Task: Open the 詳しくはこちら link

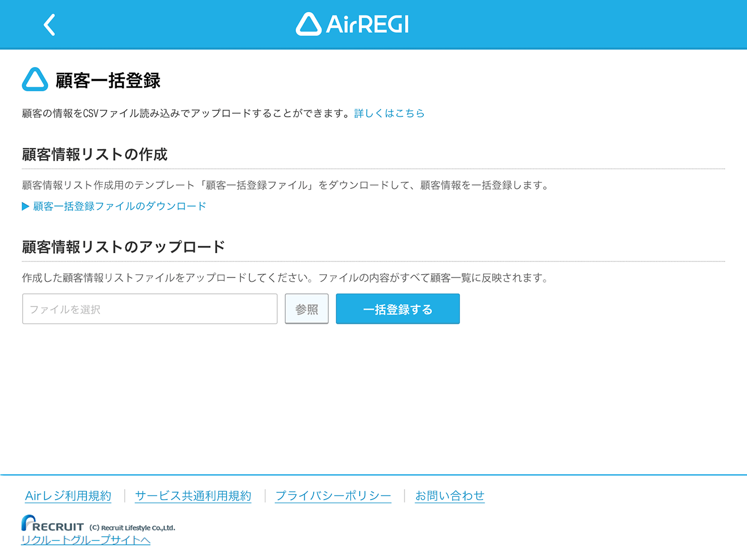Action: click(389, 113)
